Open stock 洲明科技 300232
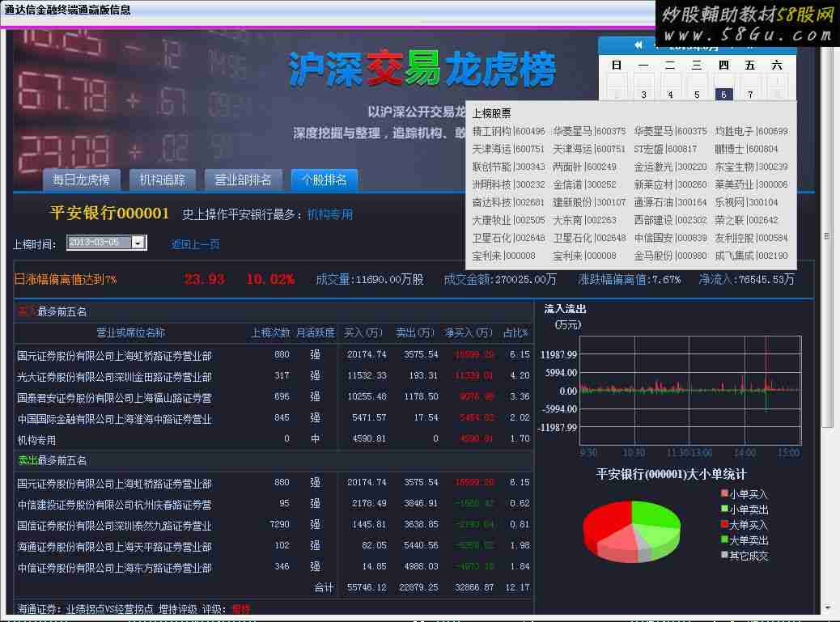The image size is (840, 622). tap(508, 184)
